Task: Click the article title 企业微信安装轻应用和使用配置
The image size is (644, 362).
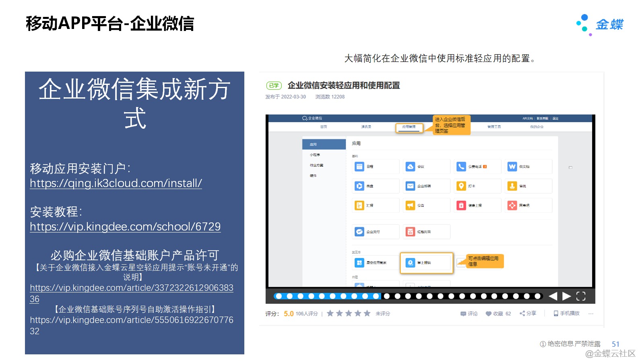Action: pos(343,85)
